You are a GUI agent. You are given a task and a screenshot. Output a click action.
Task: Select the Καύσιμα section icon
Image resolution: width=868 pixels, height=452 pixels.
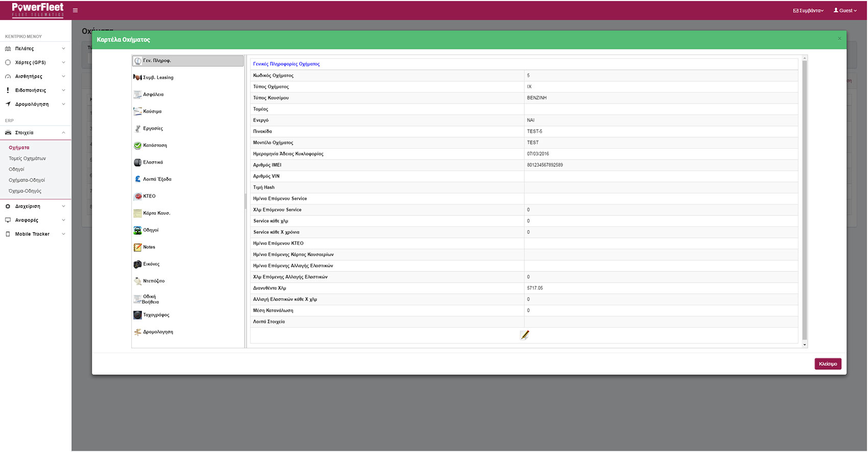click(137, 111)
